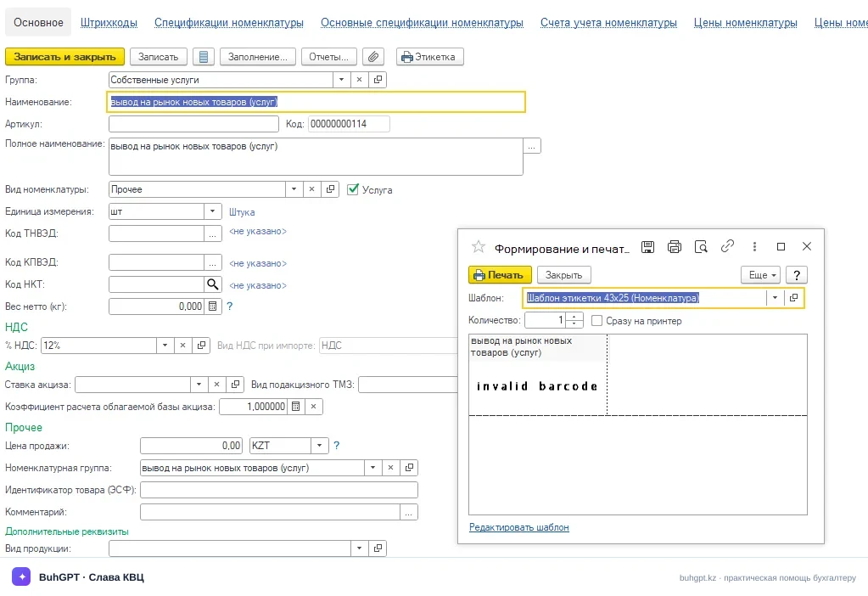
Task: Increase Количество with stepper up arrow
Action: pyautogui.click(x=574, y=317)
